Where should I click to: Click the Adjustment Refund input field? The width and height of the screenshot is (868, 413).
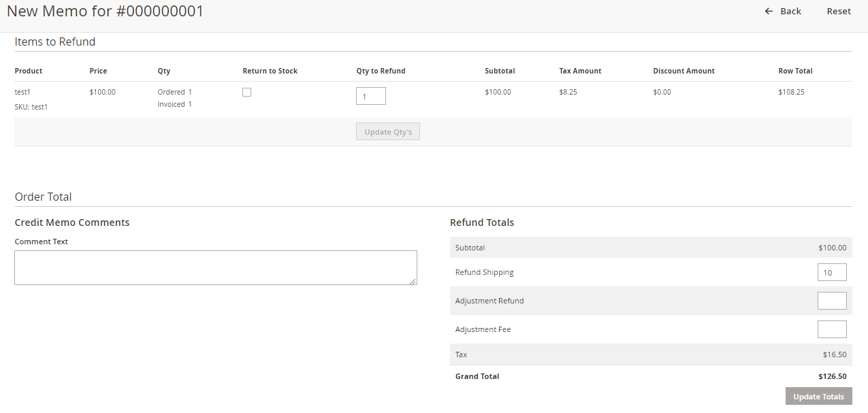[832, 300]
